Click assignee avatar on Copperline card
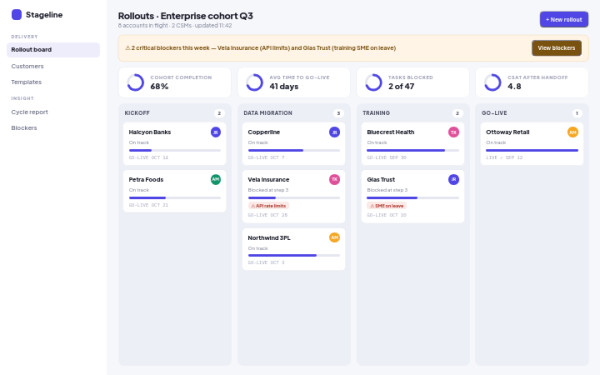The height and width of the screenshot is (375, 600). tap(334, 132)
